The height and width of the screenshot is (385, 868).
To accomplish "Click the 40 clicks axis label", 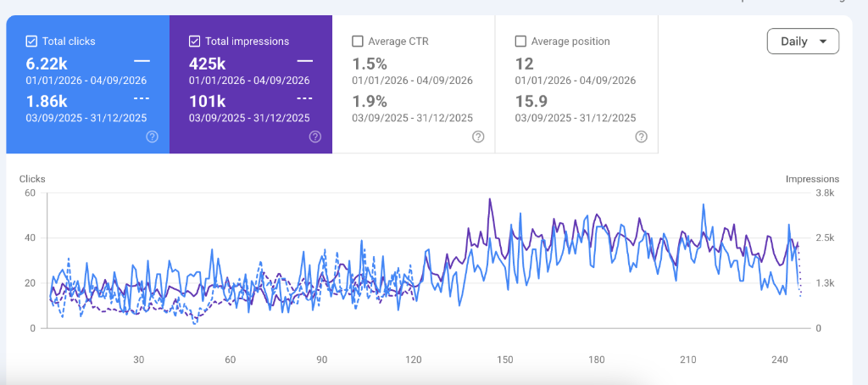I will [30, 238].
